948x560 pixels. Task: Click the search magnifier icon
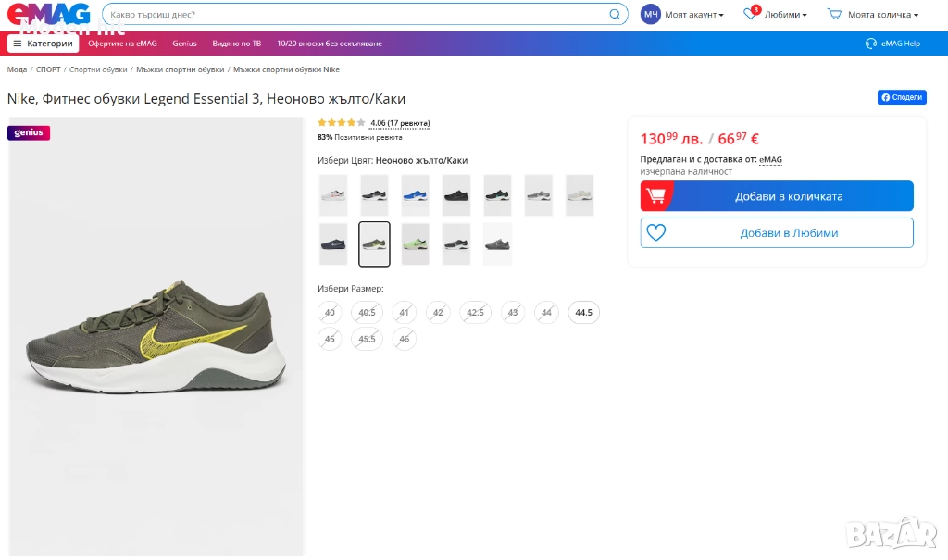(x=615, y=15)
